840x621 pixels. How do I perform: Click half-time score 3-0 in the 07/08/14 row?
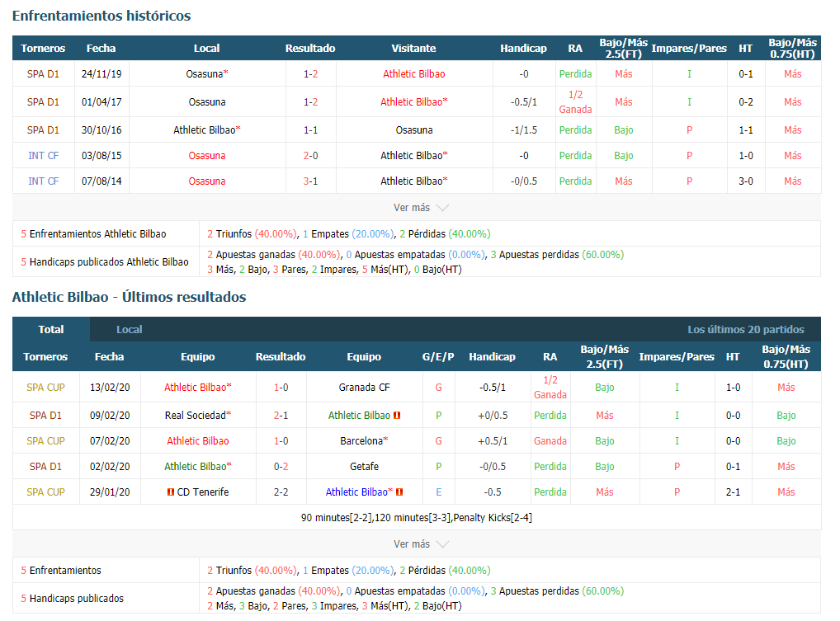coord(746,181)
